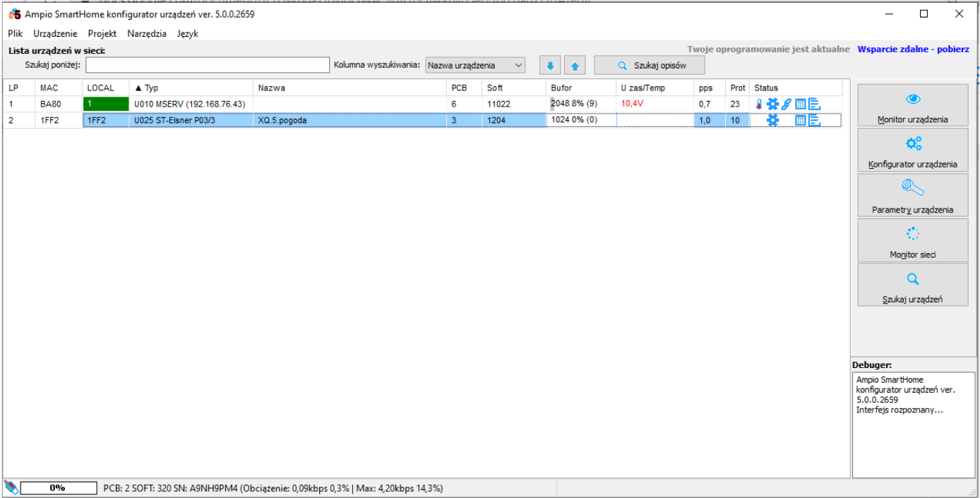Click the Debuger log text box
The height and width of the screenshot is (498, 980).
coord(914,425)
